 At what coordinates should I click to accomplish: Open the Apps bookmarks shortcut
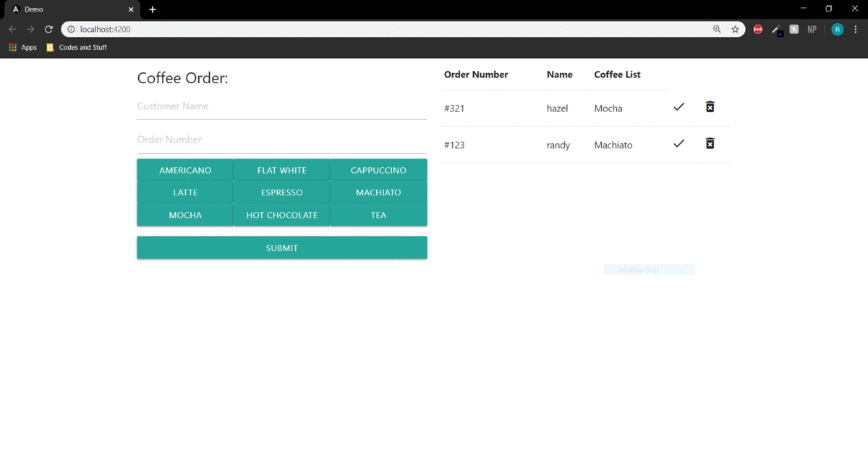pos(22,47)
